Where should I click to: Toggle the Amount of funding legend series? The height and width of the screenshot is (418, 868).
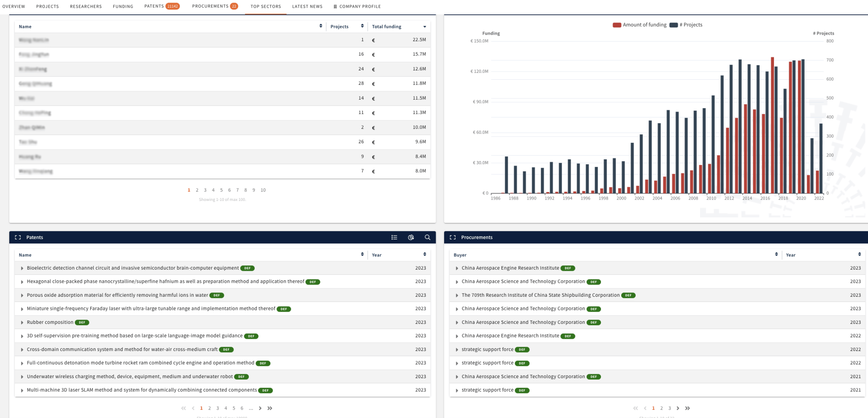[640, 25]
